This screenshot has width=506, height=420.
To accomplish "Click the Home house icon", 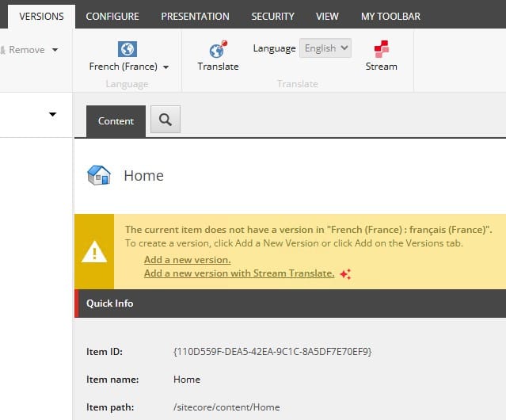I will click(x=98, y=175).
